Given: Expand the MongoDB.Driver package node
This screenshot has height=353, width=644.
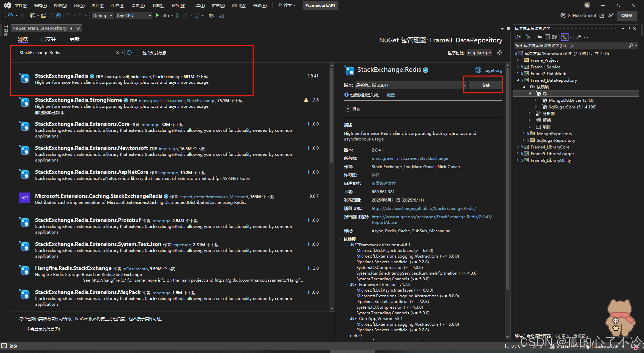Looking at the screenshot, I should point(536,100).
